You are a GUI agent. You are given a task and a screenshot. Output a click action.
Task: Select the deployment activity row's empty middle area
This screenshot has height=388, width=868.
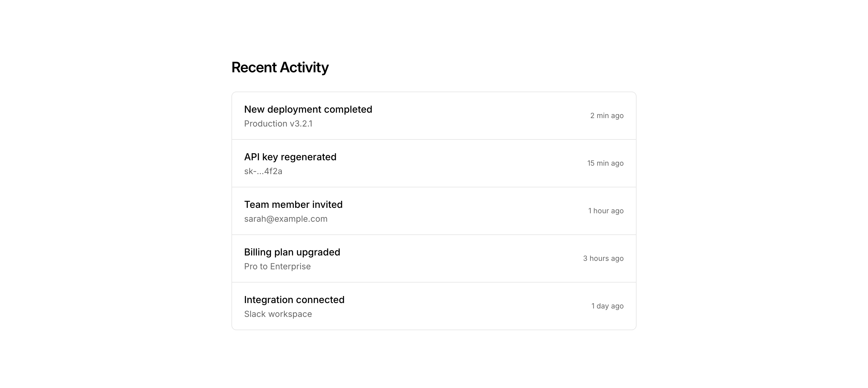(x=472, y=116)
